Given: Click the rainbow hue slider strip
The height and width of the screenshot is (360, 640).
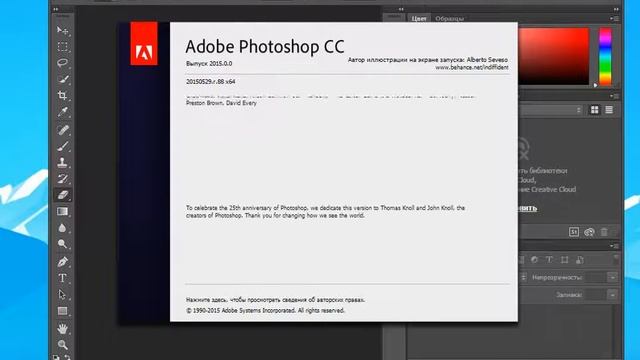Looking at the screenshot, I should coord(605,56).
